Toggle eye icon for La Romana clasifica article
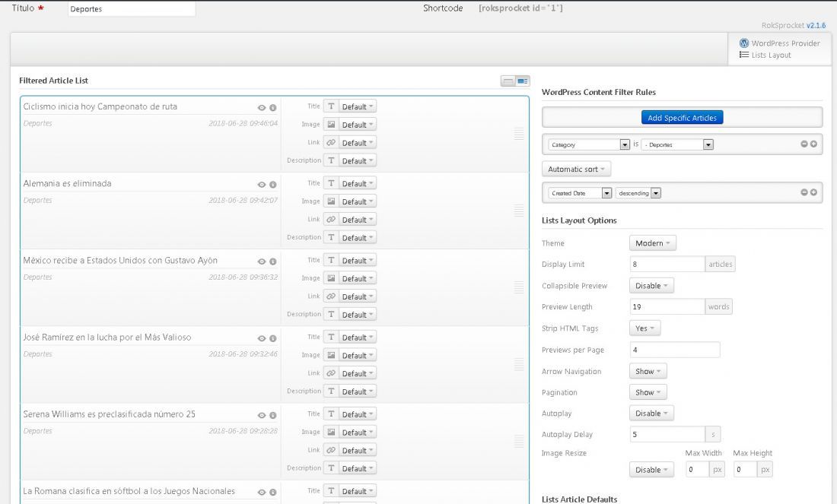The image size is (837, 504). 262,493
